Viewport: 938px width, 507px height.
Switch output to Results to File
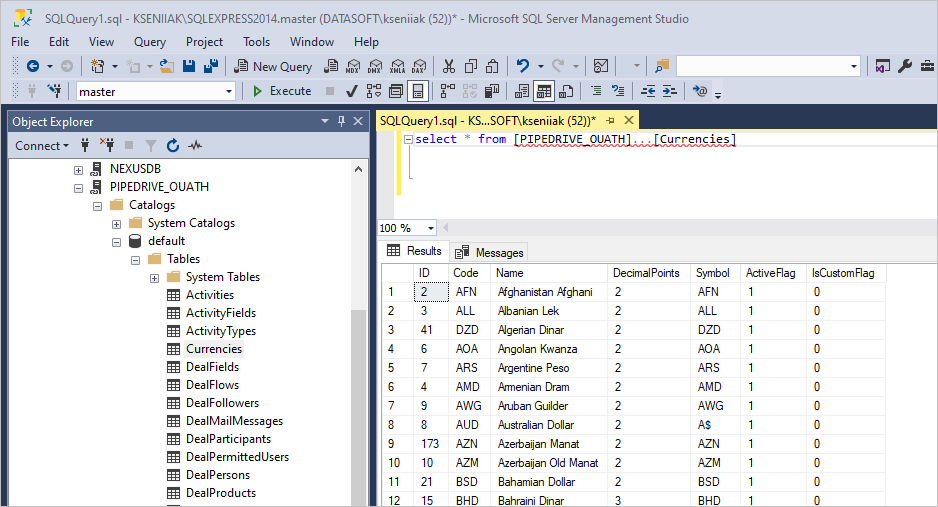[566, 91]
